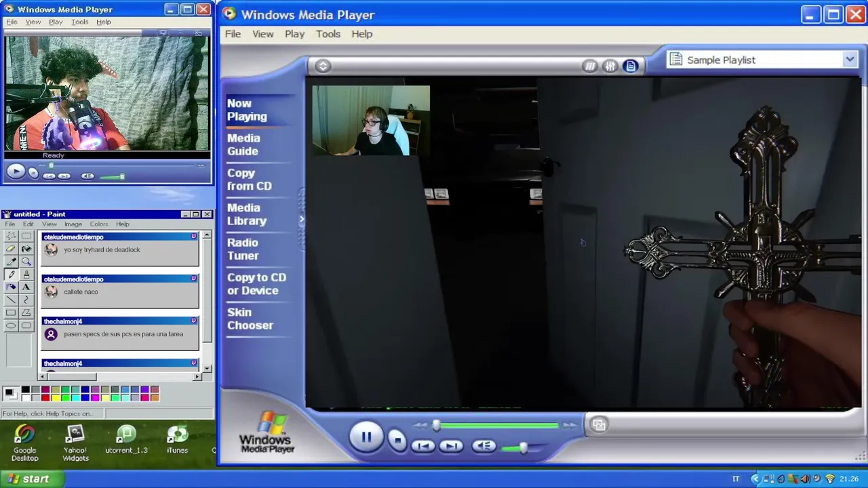
Task: Toggle equalizer and settings pane button
Action: [610, 66]
